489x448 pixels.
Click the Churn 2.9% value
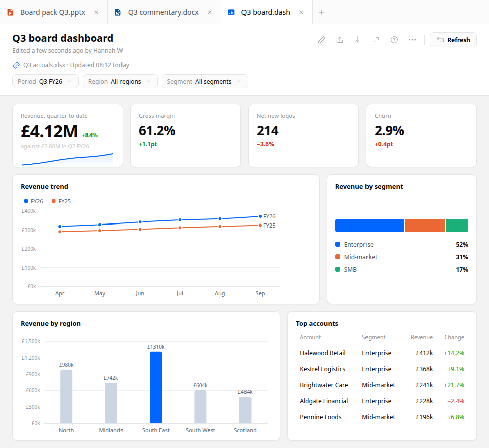tap(389, 131)
